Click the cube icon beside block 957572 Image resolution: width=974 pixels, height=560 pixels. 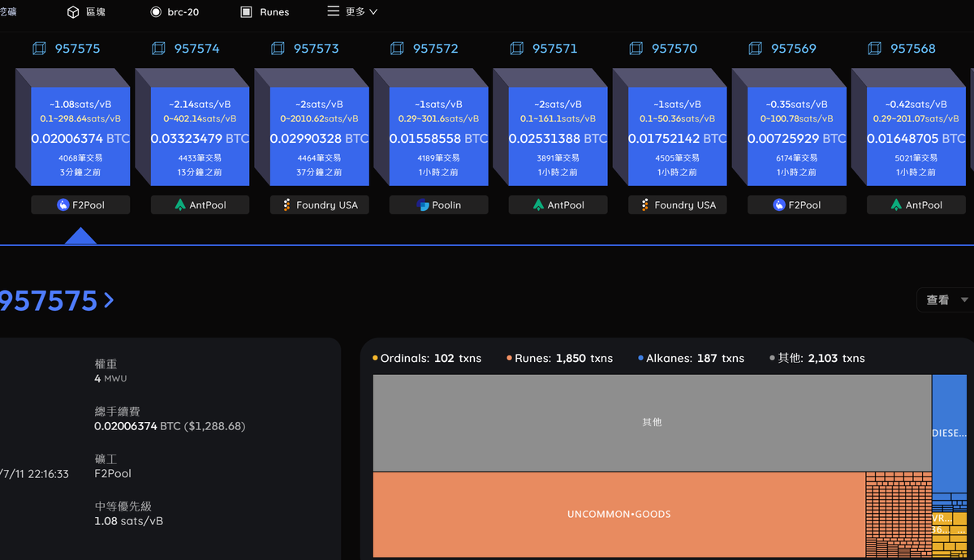[x=398, y=49]
